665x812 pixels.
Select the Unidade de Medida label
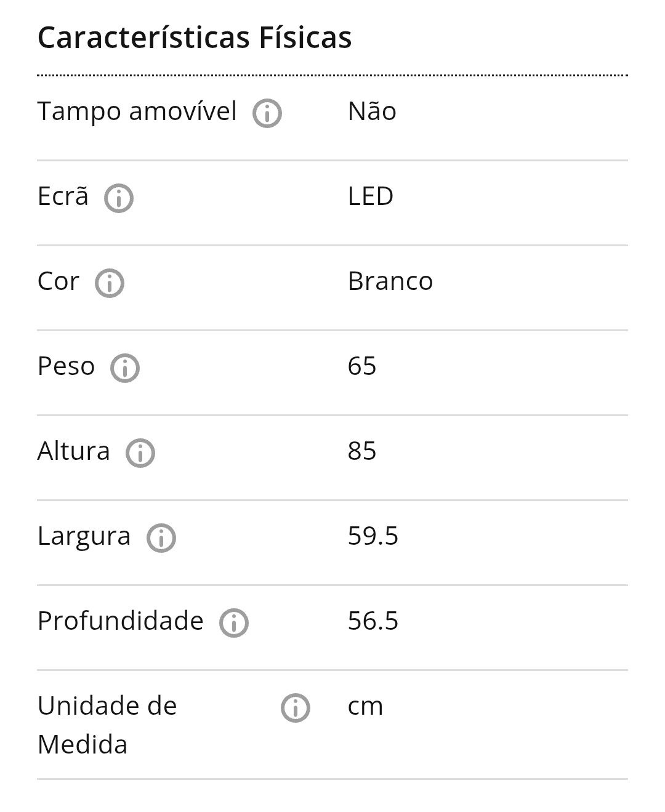click(107, 725)
